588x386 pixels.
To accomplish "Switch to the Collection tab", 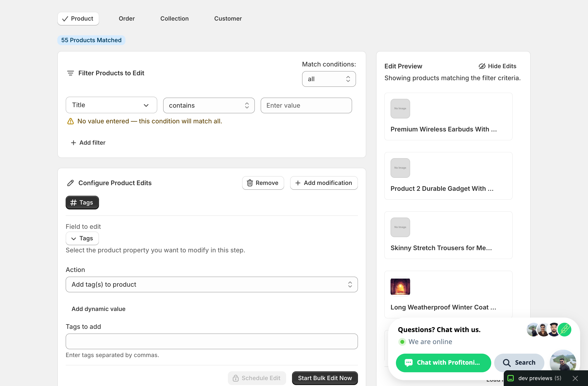I will 174,19.
